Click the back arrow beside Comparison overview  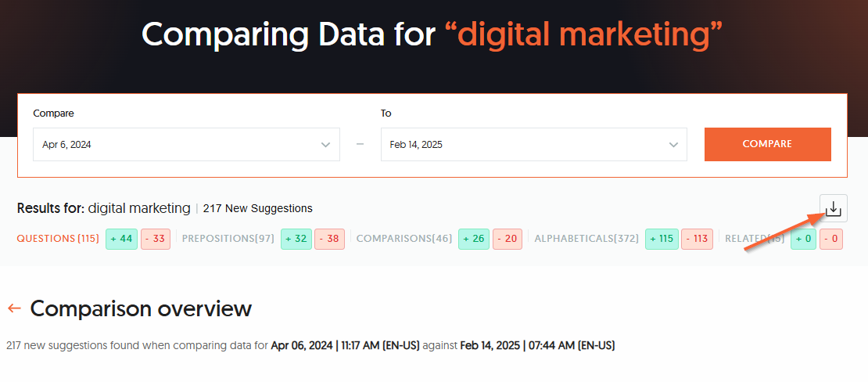tap(14, 308)
